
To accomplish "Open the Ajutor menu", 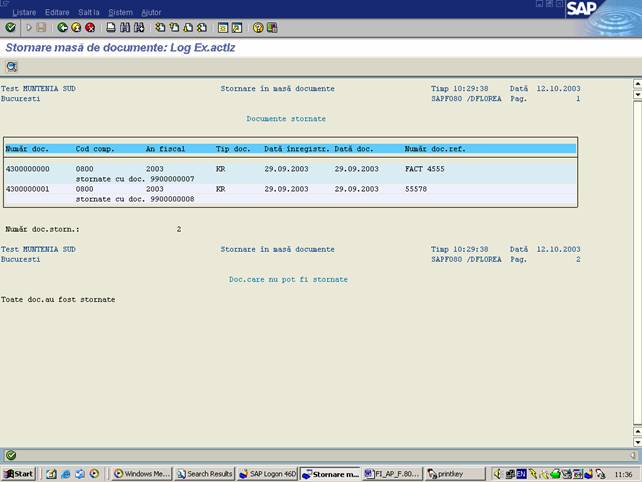I will pyautogui.click(x=151, y=12).
